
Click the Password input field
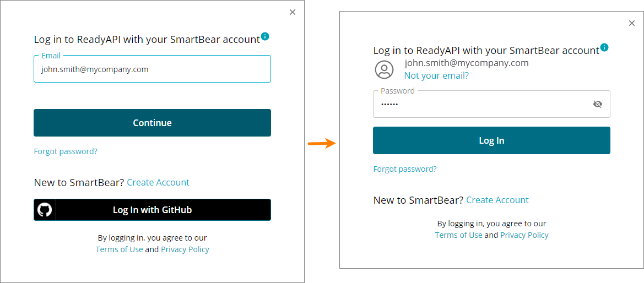coord(479,104)
